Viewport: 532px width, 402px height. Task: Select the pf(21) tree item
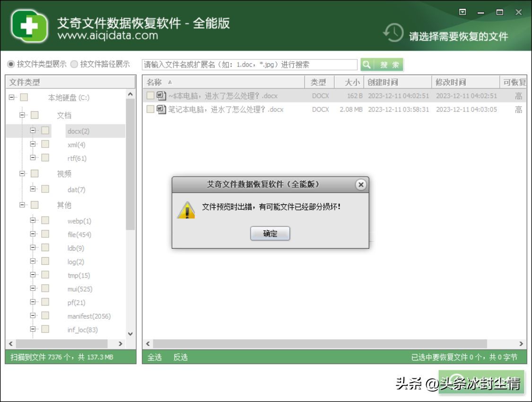[76, 303]
